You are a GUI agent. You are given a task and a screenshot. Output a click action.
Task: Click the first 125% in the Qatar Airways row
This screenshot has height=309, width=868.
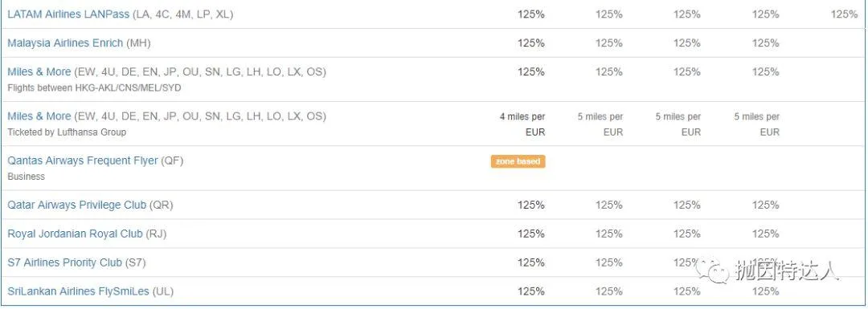[x=531, y=205]
